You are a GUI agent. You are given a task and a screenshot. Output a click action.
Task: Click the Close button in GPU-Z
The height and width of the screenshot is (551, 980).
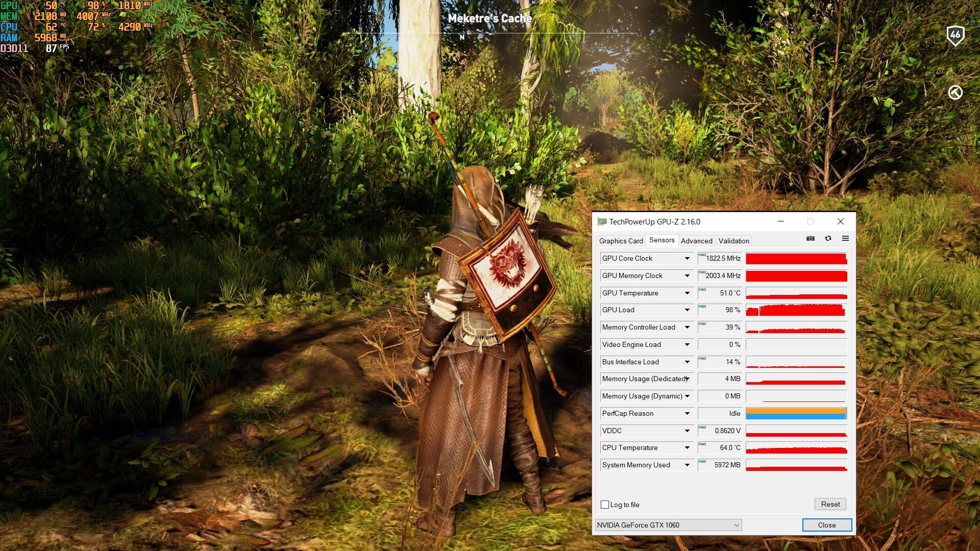tap(827, 525)
